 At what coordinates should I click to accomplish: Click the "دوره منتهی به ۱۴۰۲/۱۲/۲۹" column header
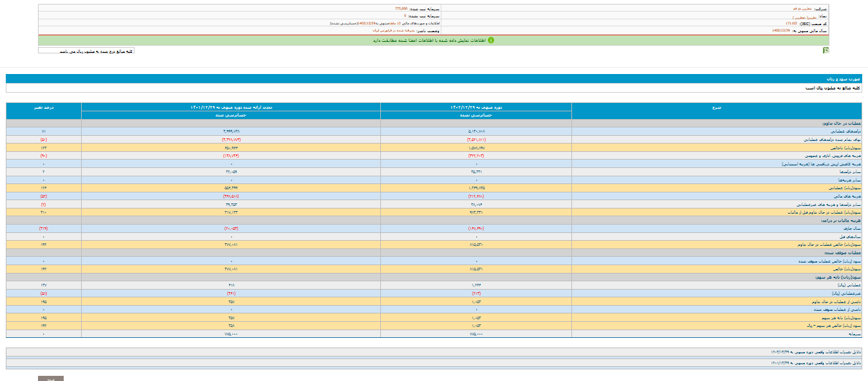(476, 106)
